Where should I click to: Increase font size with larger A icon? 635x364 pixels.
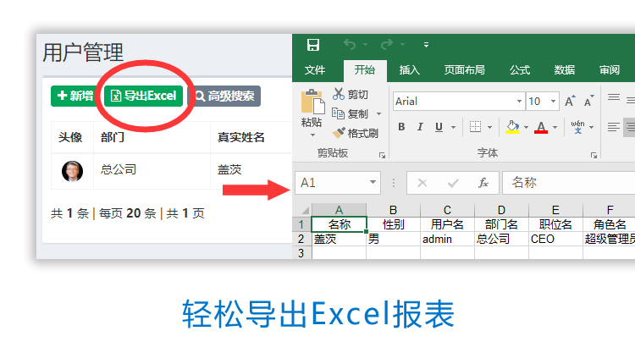570,101
